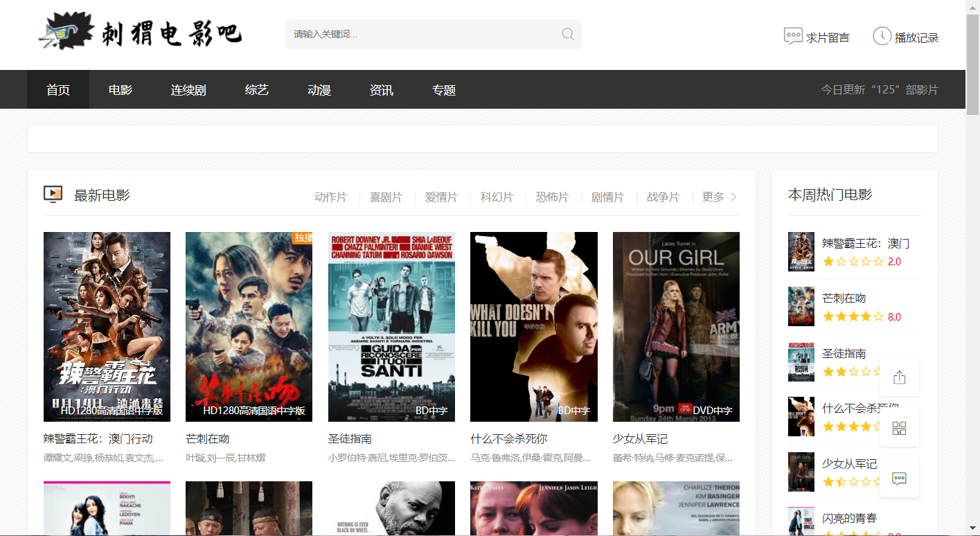Open the 少女从军记 OUR GIRL poster

(676, 327)
